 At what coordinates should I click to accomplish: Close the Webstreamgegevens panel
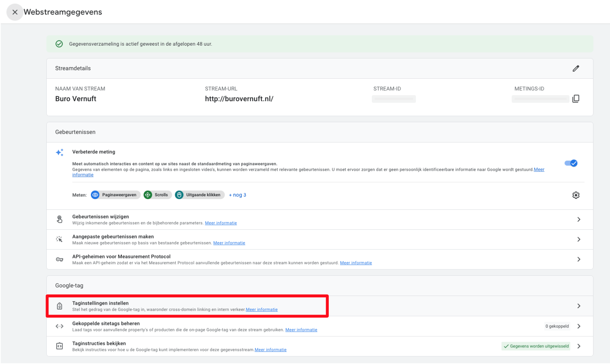pyautogui.click(x=15, y=12)
